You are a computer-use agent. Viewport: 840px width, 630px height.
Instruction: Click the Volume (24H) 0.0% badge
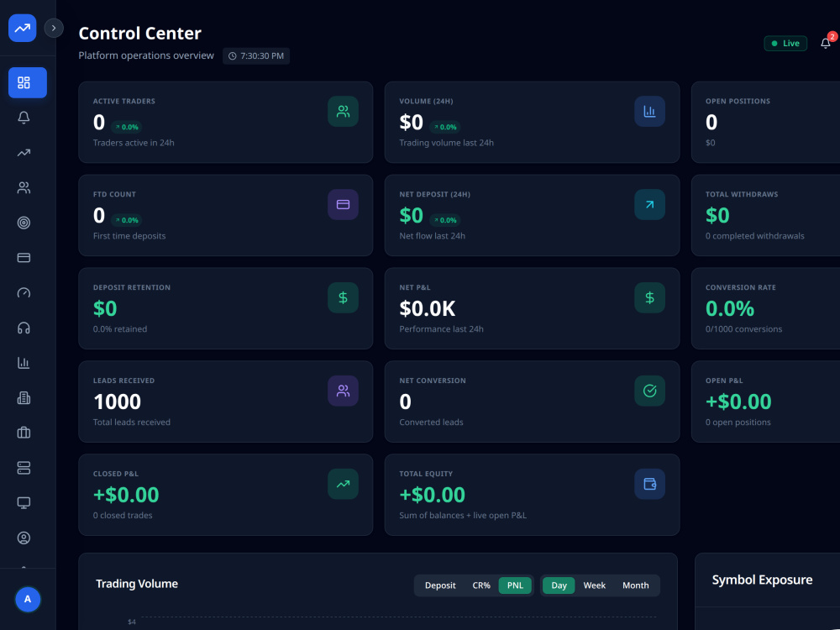click(444, 127)
